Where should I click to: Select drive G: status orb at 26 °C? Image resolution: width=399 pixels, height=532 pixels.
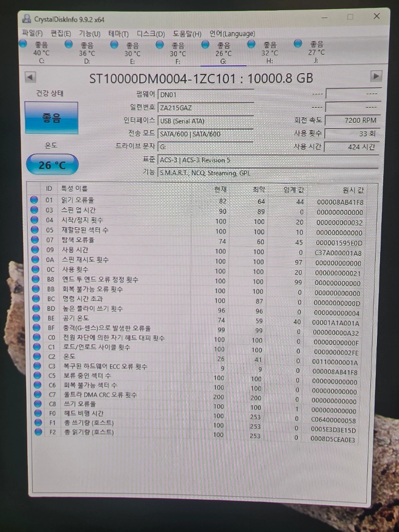point(205,45)
